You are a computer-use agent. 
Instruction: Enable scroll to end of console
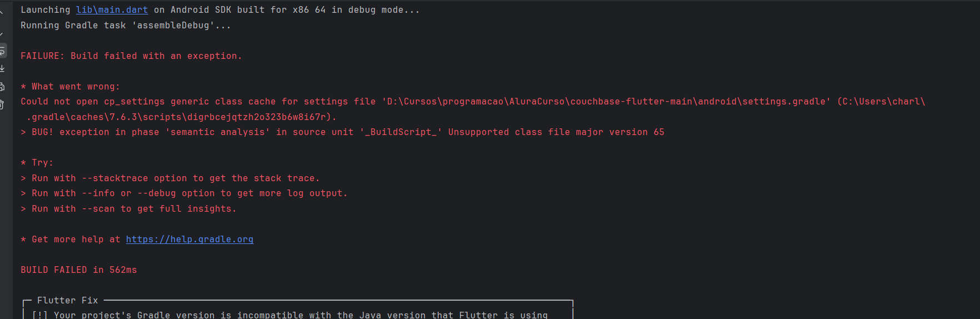[2, 68]
